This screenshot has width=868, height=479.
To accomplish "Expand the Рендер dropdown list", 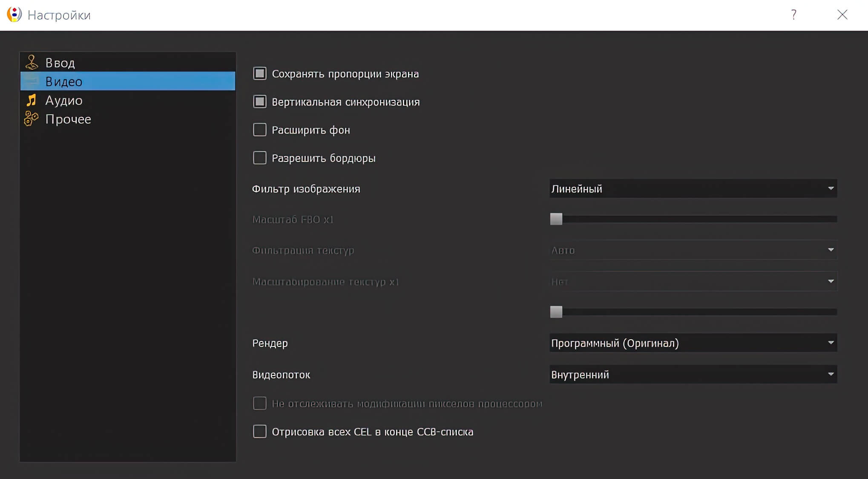I will point(693,343).
